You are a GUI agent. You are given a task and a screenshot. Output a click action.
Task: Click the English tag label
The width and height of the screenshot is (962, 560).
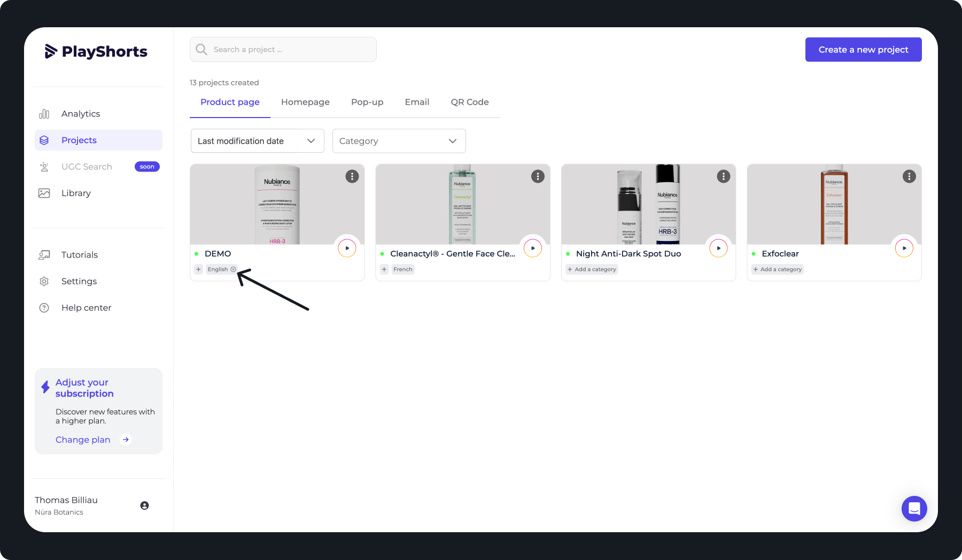(x=218, y=269)
